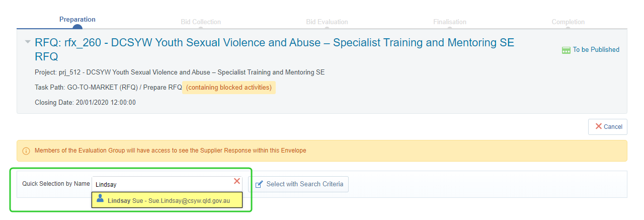Collapse the RFQ header with the triangle arrow
This screenshot has height=220, width=644.
coord(27,42)
